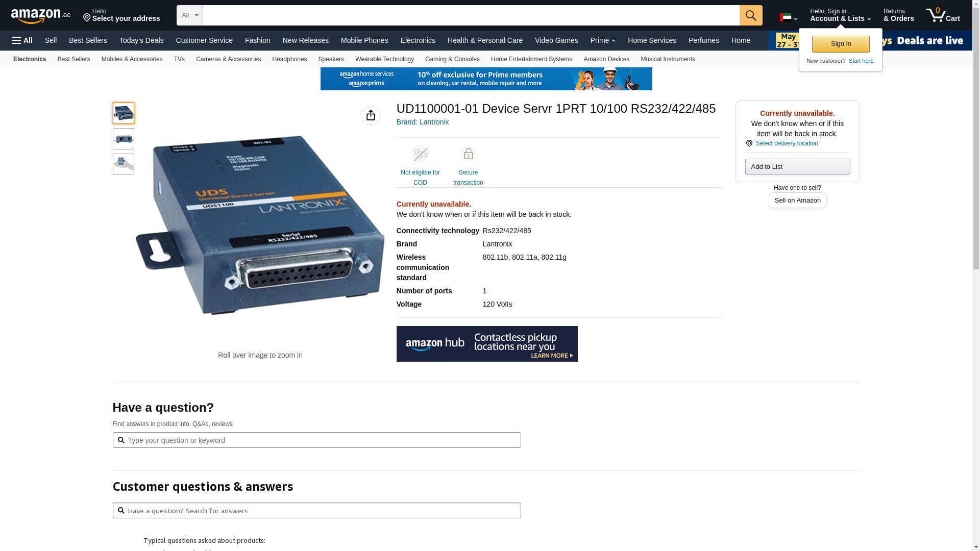This screenshot has width=980, height=551.
Task: Open the All hamburger menu
Action: tap(22, 40)
